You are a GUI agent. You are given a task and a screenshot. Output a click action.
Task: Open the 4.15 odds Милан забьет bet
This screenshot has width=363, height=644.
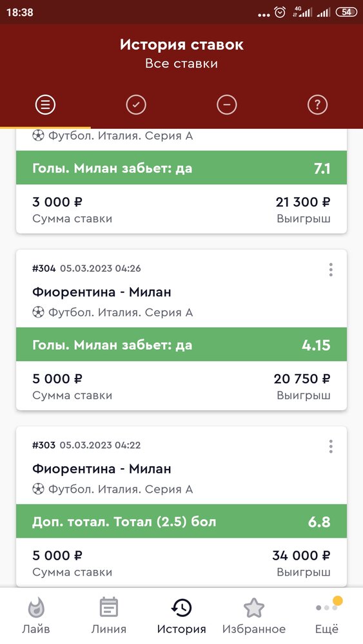click(x=181, y=345)
